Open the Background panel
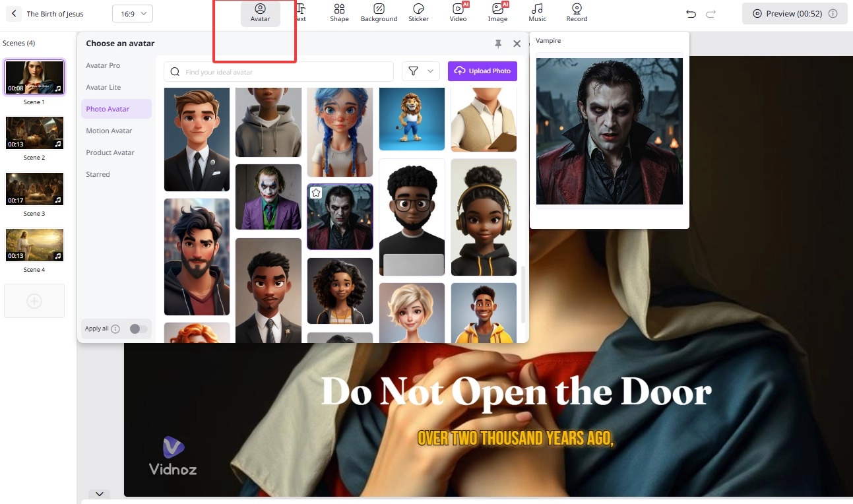 click(x=379, y=12)
